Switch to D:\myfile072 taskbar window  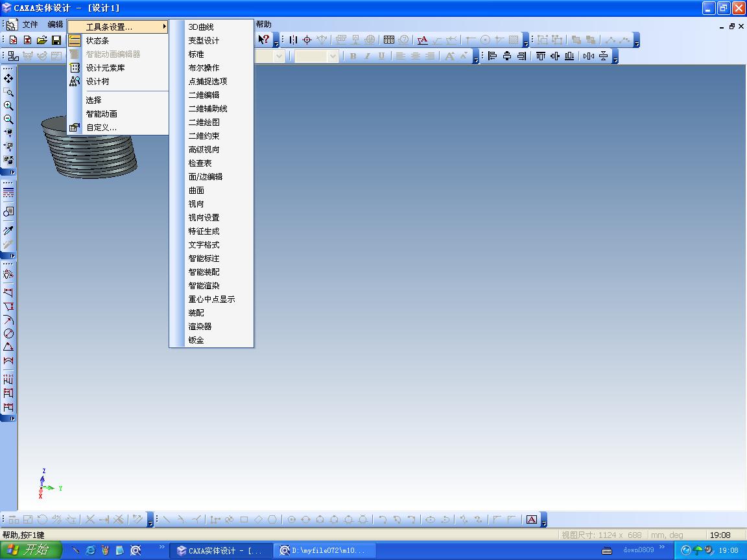click(324, 550)
